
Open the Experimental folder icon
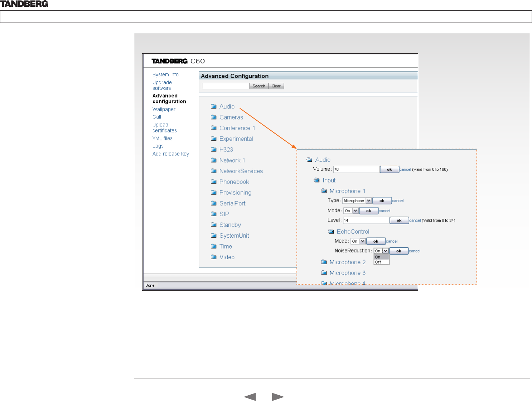pos(214,139)
